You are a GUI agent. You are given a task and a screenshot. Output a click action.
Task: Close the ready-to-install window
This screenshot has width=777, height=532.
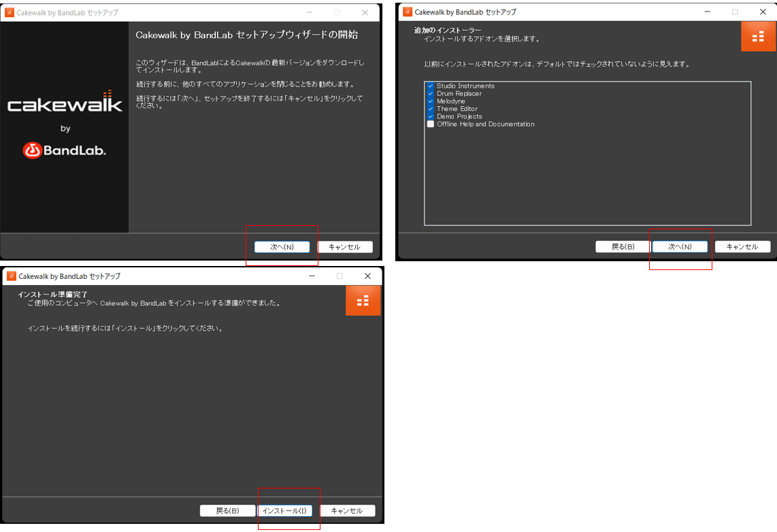[367, 276]
